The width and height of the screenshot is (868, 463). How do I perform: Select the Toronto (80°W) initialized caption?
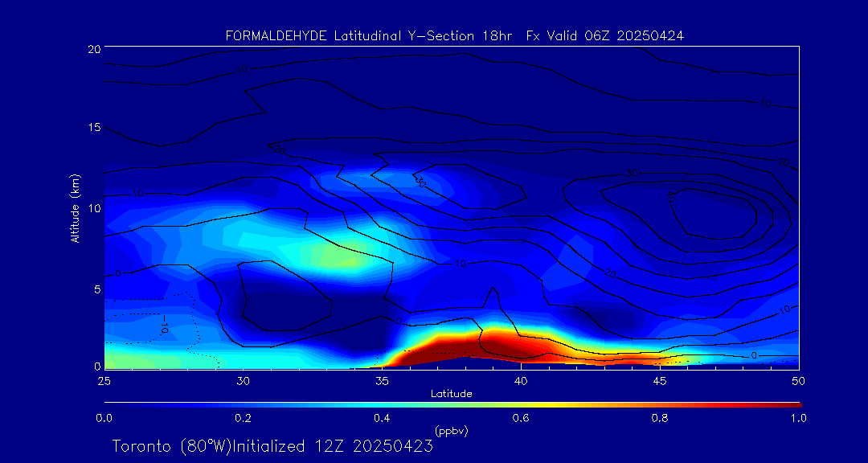pos(272,446)
